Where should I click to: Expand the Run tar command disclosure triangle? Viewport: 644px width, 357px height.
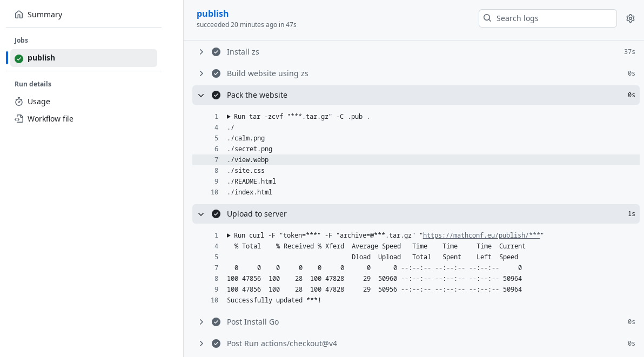pos(229,117)
